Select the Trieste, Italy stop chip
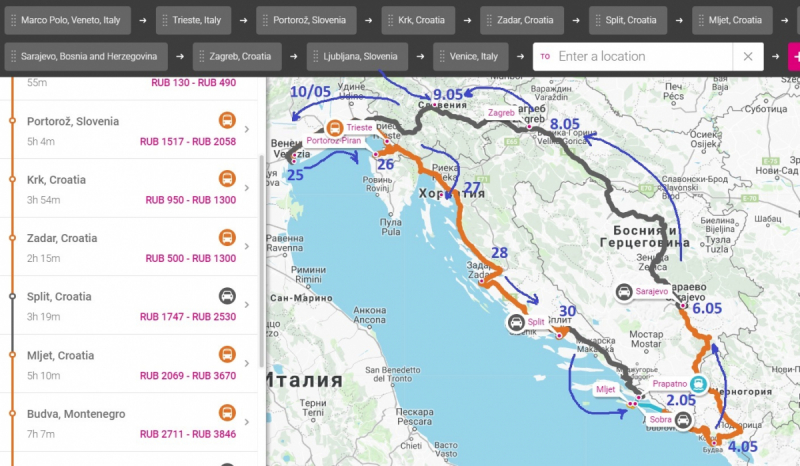 [197, 20]
